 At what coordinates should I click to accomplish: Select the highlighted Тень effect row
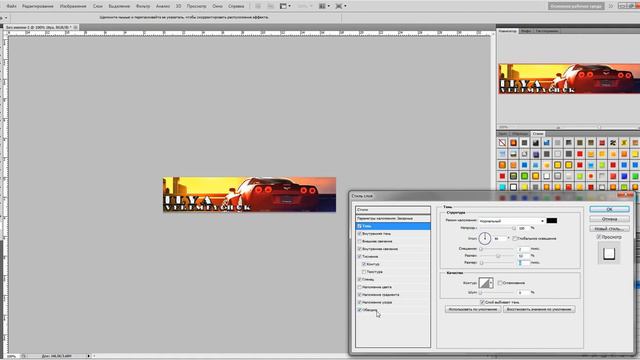(x=393, y=226)
